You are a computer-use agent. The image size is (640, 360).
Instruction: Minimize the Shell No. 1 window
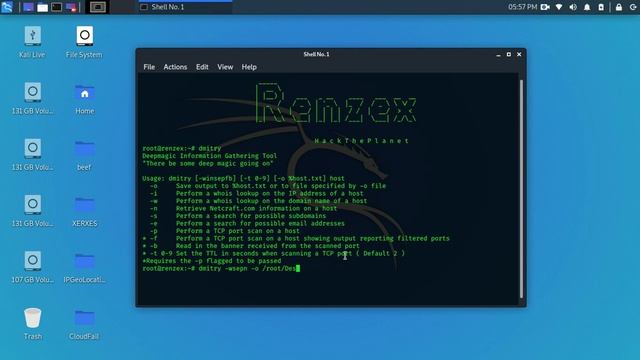498,54
